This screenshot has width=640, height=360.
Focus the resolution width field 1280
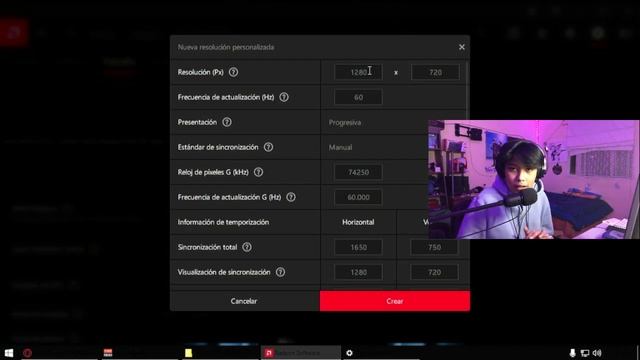pos(358,72)
